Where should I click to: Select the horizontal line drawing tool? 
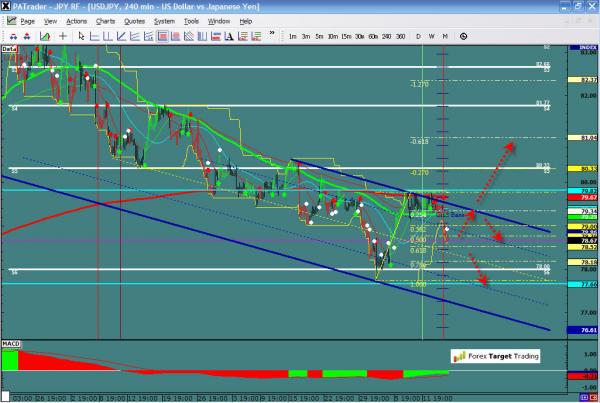point(94,36)
